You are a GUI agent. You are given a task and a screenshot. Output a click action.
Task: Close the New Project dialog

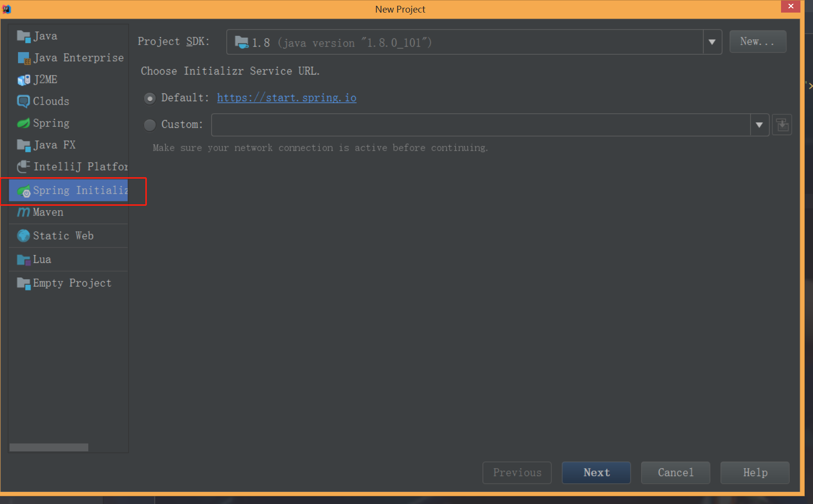coord(791,6)
